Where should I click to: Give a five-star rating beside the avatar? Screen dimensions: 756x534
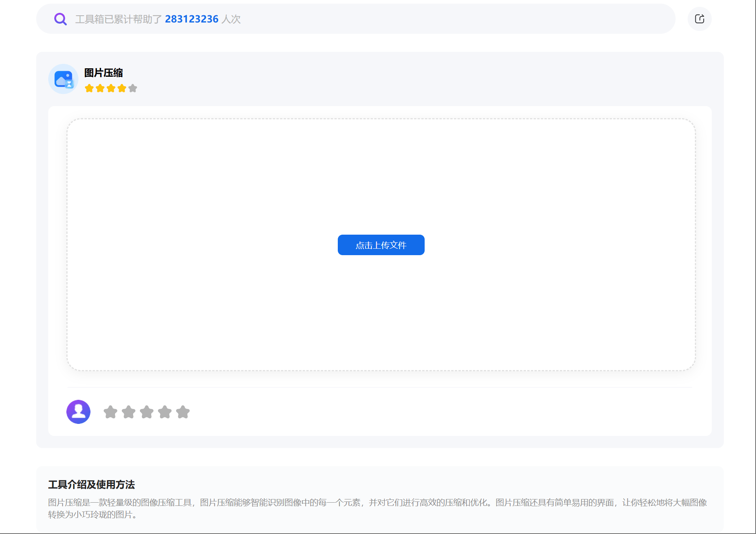183,412
